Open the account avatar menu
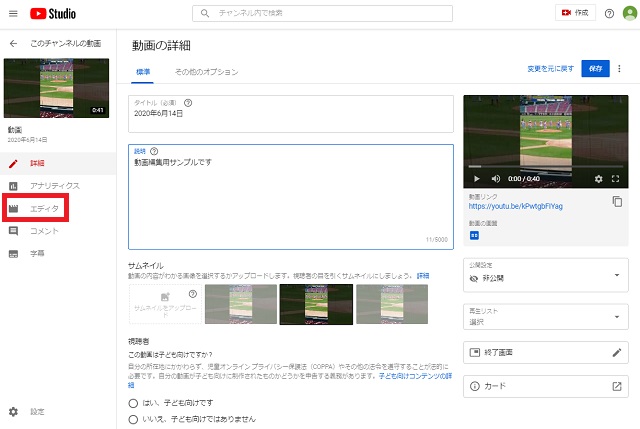The height and width of the screenshot is (429, 640). [x=630, y=13]
